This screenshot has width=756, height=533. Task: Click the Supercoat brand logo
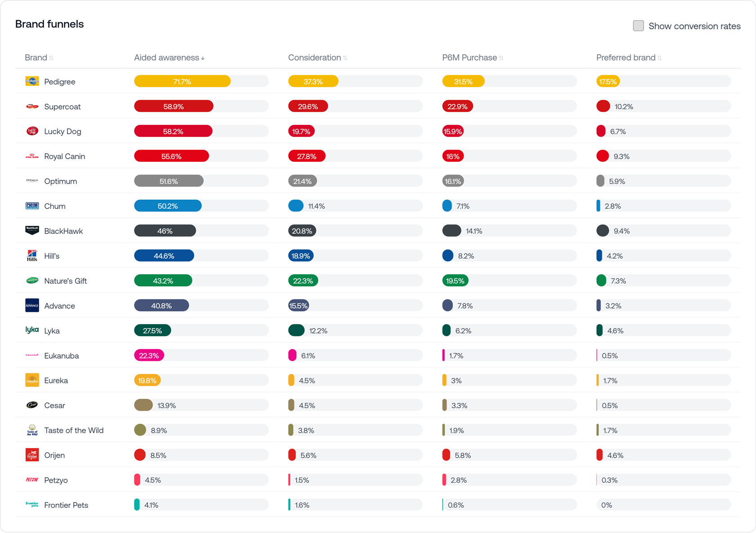pyautogui.click(x=32, y=106)
